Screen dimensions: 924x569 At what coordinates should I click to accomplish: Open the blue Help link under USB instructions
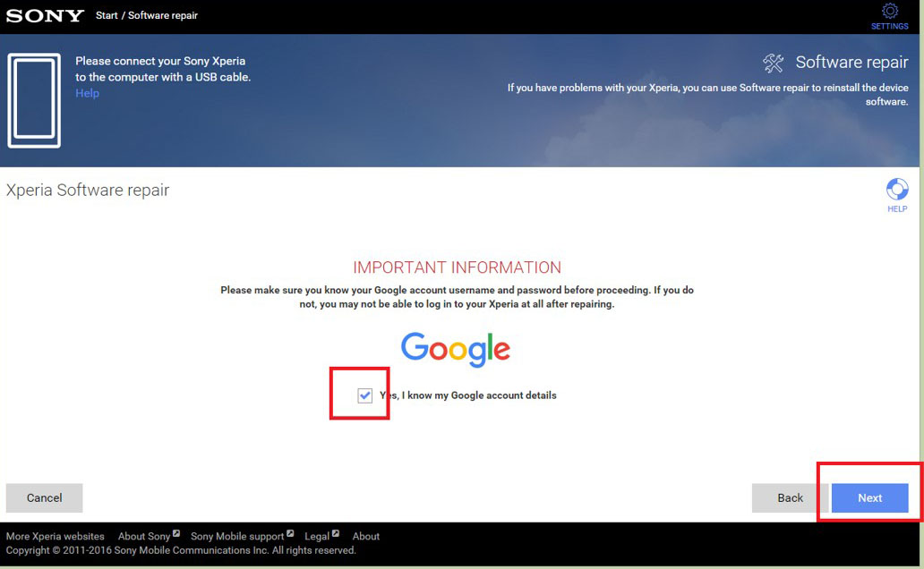(87, 93)
